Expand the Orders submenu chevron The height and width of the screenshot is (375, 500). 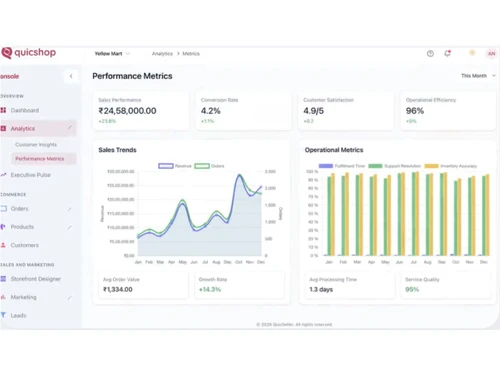(x=70, y=209)
